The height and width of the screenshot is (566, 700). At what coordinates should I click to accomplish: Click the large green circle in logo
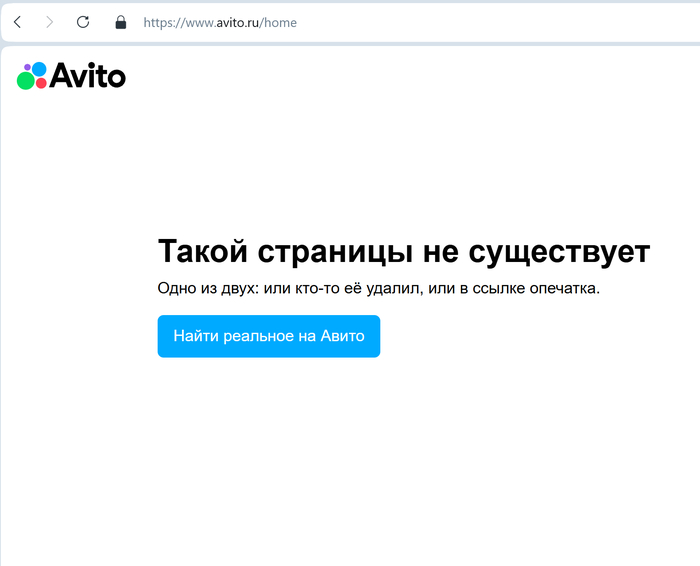tap(25, 81)
